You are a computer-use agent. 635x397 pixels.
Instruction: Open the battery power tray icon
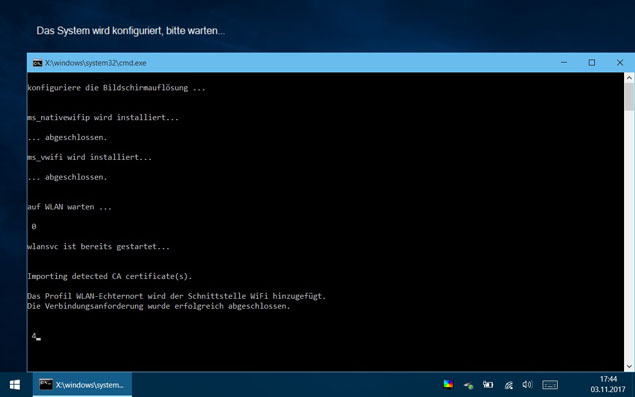click(x=488, y=384)
